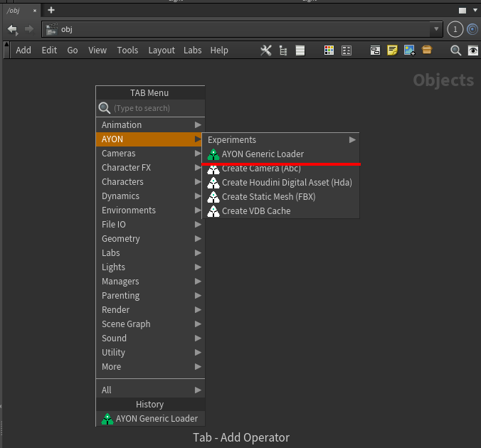Open the obj path dropdown arrow
Screen dimensions: 481x448
pyautogui.click(x=436, y=29)
